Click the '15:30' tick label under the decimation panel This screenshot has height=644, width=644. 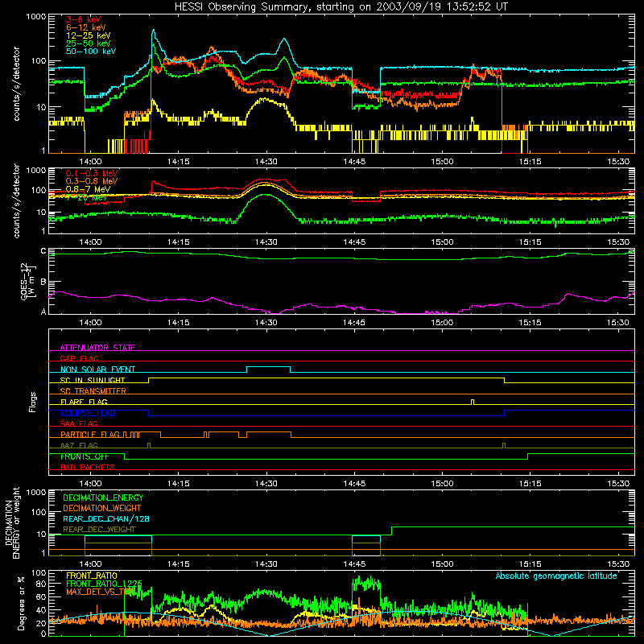618,564
